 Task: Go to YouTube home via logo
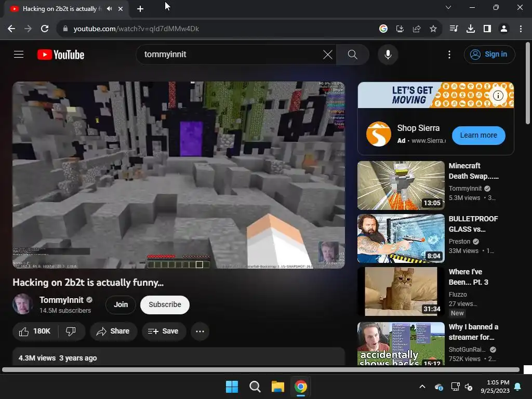pos(61,55)
